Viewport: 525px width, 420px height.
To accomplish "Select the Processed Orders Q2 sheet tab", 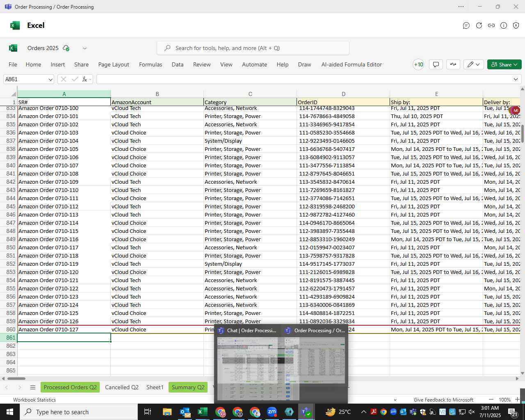I will click(70, 387).
